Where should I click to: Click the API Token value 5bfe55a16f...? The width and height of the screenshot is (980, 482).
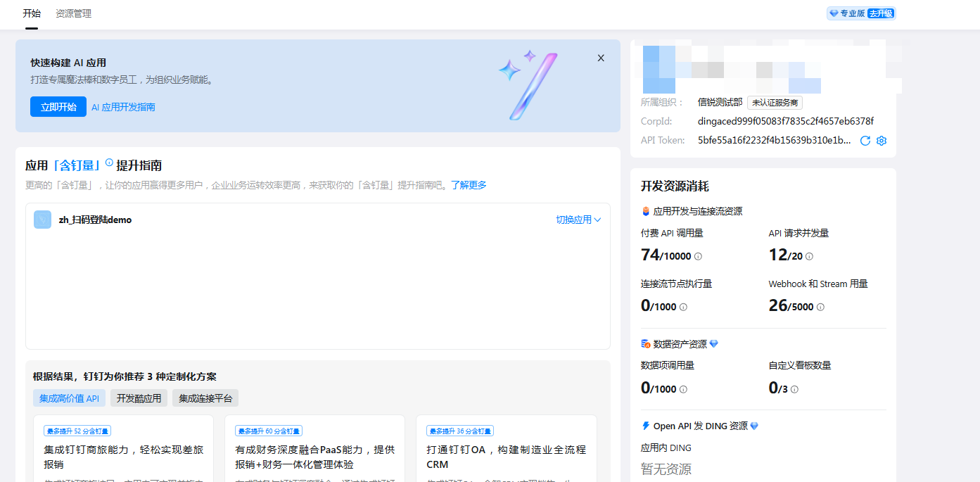[x=775, y=141]
